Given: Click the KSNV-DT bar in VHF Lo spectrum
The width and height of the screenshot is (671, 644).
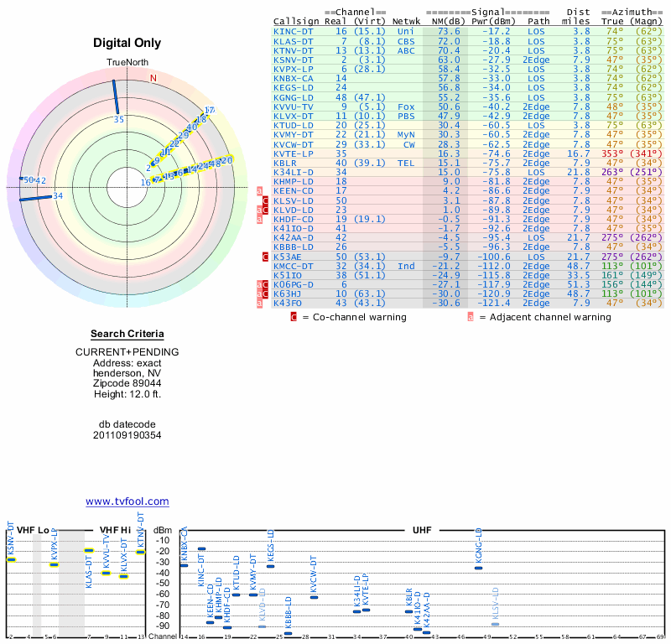Looking at the screenshot, I should (12, 558).
